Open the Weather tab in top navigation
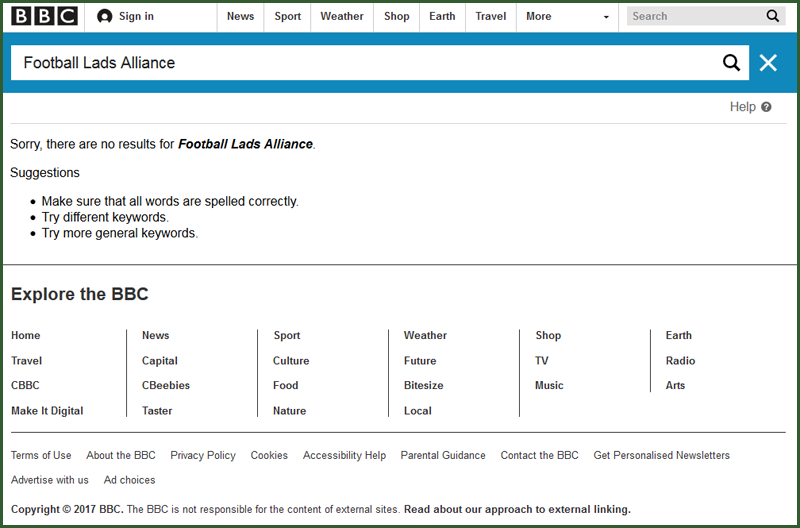The image size is (800, 528). click(x=342, y=16)
